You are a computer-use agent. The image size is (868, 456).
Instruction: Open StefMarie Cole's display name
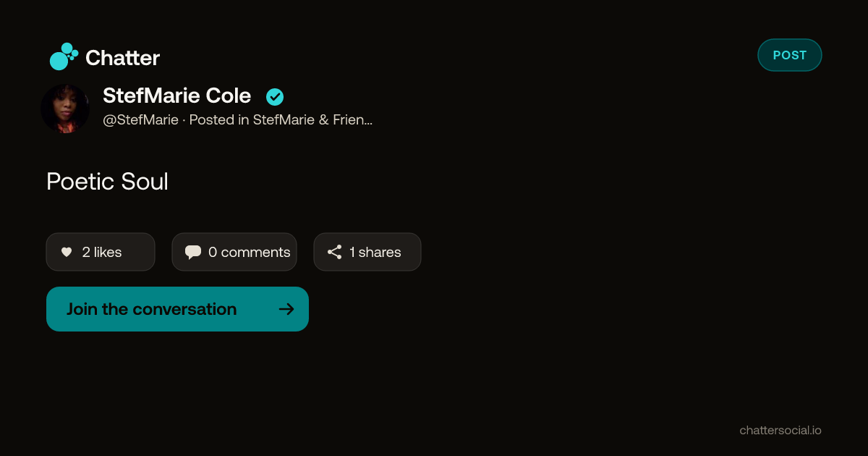[x=177, y=96]
